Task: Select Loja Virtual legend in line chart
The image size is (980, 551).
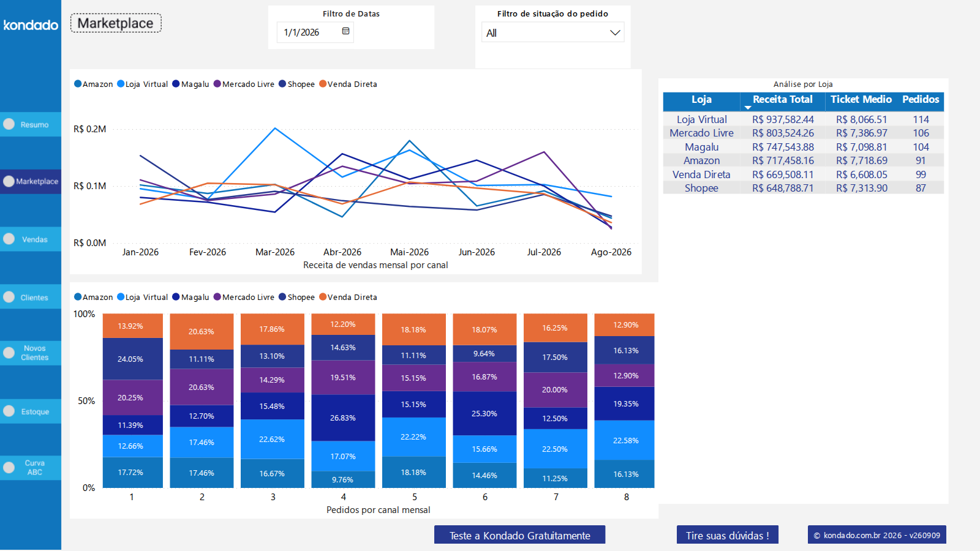Action: [x=142, y=84]
